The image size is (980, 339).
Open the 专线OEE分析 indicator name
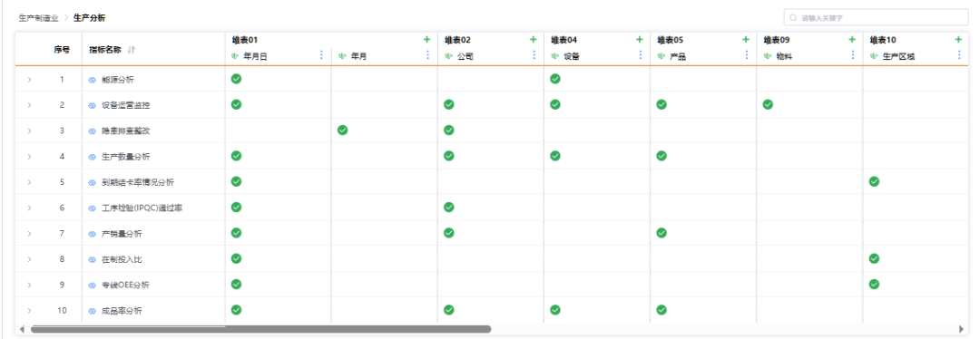[x=125, y=286]
